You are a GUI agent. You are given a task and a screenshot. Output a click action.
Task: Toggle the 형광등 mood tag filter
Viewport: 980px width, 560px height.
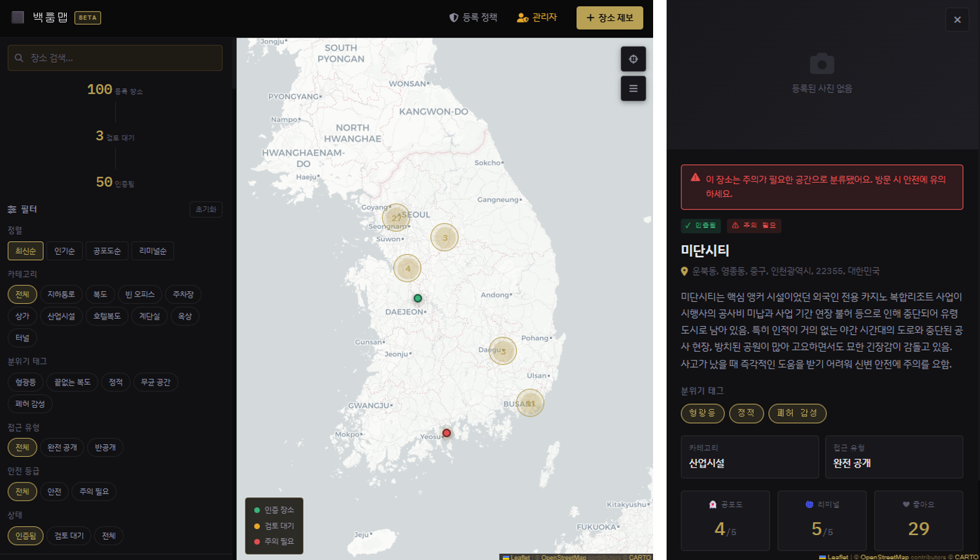click(x=26, y=383)
